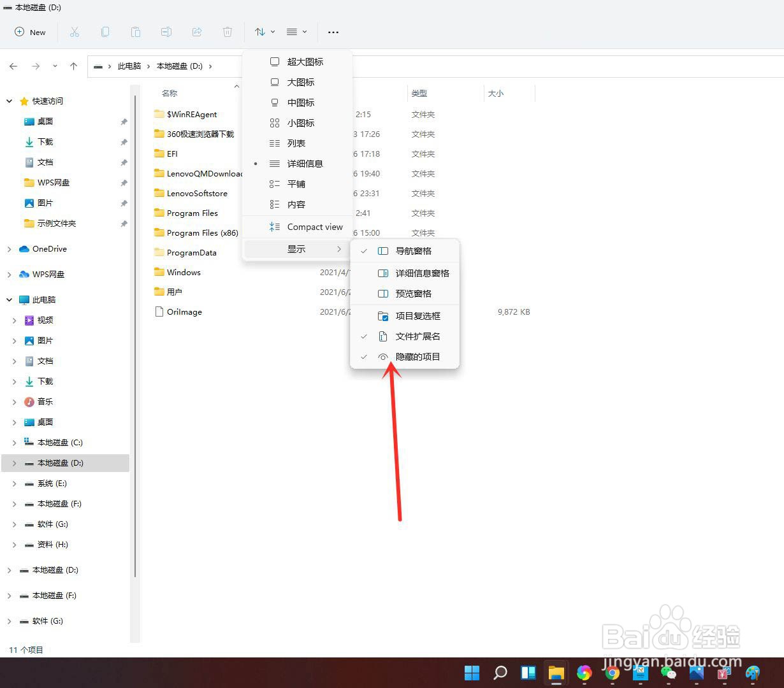Toggle 导航窗格 navigation pane
The image size is (784, 688).
coord(405,251)
